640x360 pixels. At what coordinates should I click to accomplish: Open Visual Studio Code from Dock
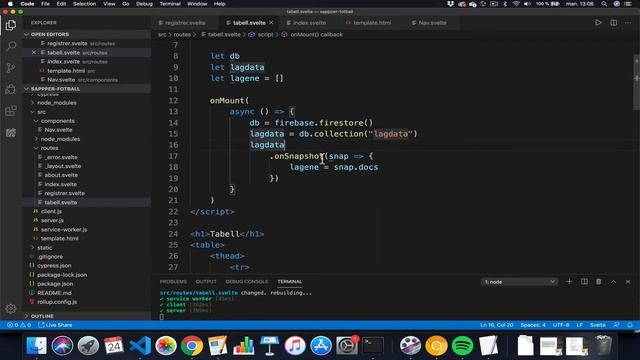pyautogui.click(x=140, y=346)
